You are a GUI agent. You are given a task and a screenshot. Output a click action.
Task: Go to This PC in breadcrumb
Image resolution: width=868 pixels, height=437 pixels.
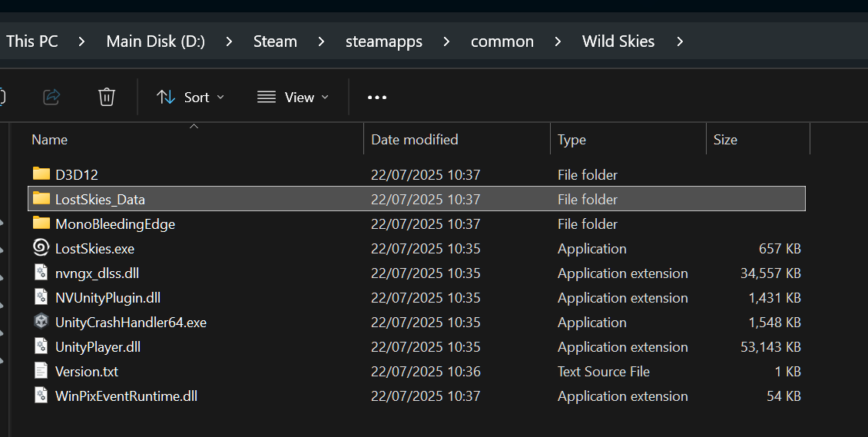pyautogui.click(x=32, y=41)
